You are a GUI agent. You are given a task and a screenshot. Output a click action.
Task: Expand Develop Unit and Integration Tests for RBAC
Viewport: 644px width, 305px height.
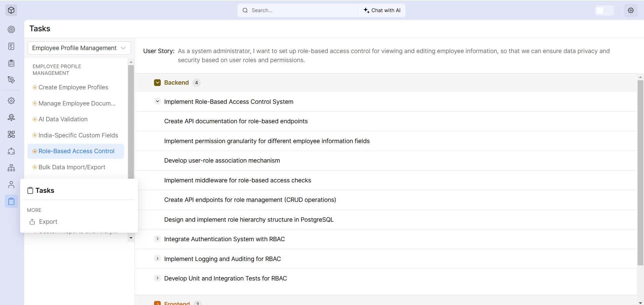pyautogui.click(x=157, y=278)
